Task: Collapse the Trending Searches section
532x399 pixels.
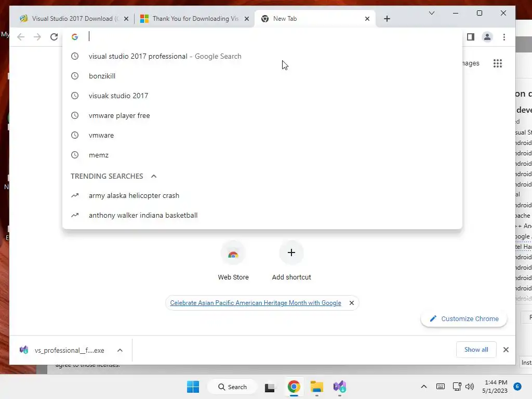Action: pyautogui.click(x=154, y=176)
